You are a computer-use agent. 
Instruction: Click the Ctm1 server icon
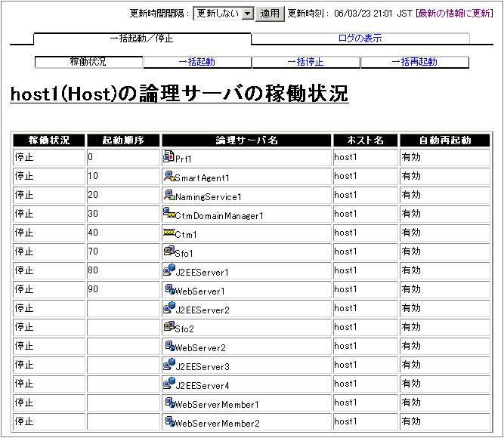pyautogui.click(x=169, y=233)
